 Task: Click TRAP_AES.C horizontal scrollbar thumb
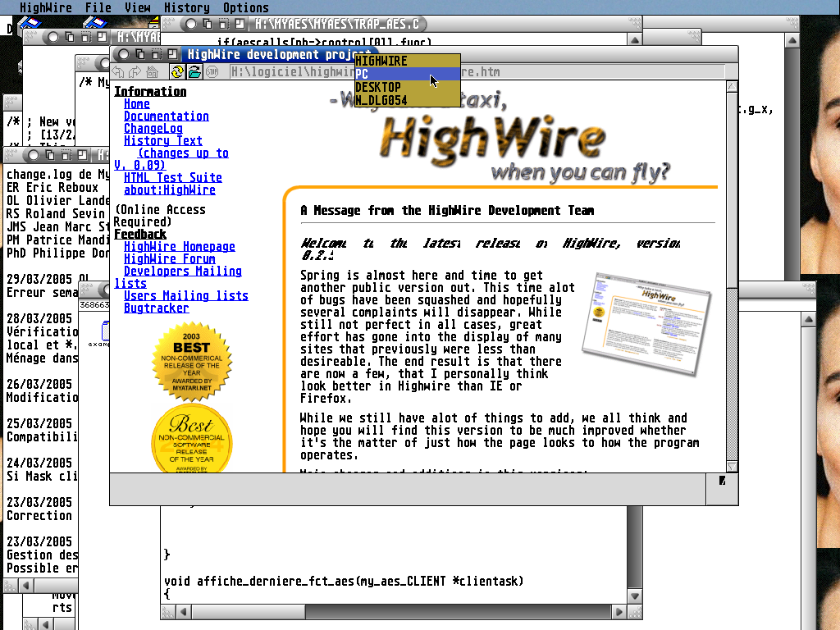(248, 611)
